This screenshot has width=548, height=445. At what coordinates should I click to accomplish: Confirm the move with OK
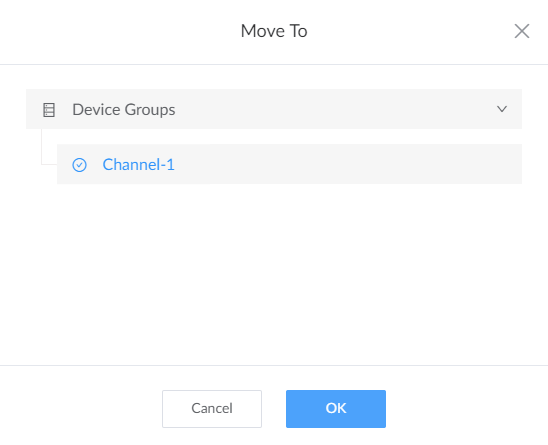click(336, 409)
